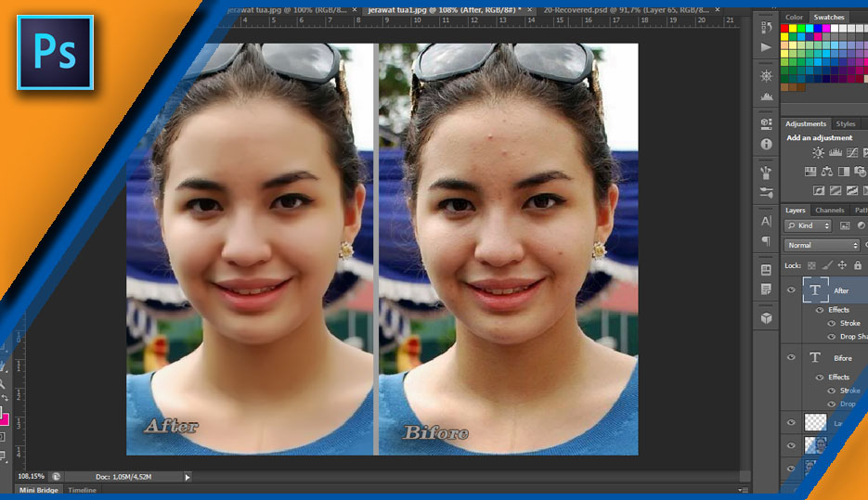Open the Info panel icon
868x500 pixels.
[766, 144]
